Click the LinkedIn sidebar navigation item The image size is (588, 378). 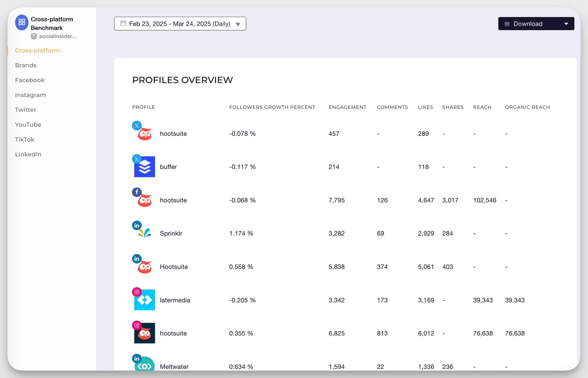click(27, 154)
